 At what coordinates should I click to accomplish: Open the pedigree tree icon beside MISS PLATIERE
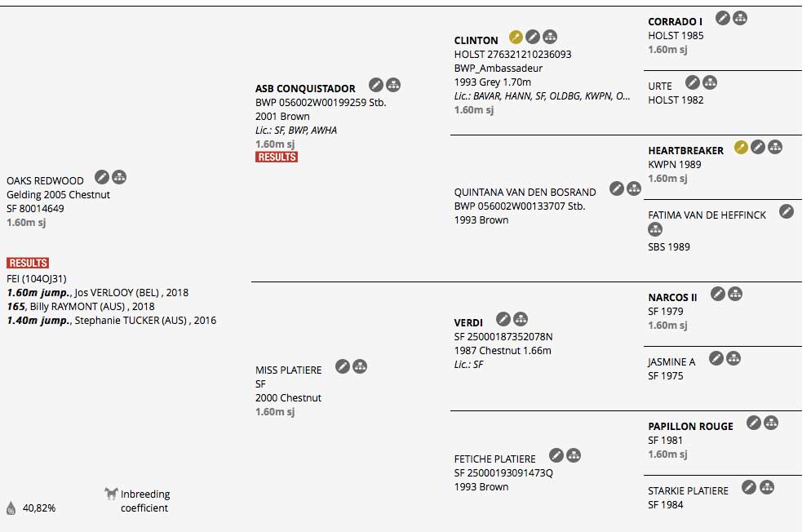pos(360,366)
